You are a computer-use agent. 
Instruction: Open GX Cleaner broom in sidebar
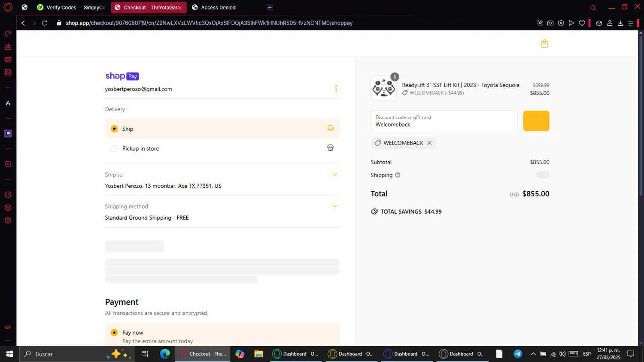tap(8, 47)
